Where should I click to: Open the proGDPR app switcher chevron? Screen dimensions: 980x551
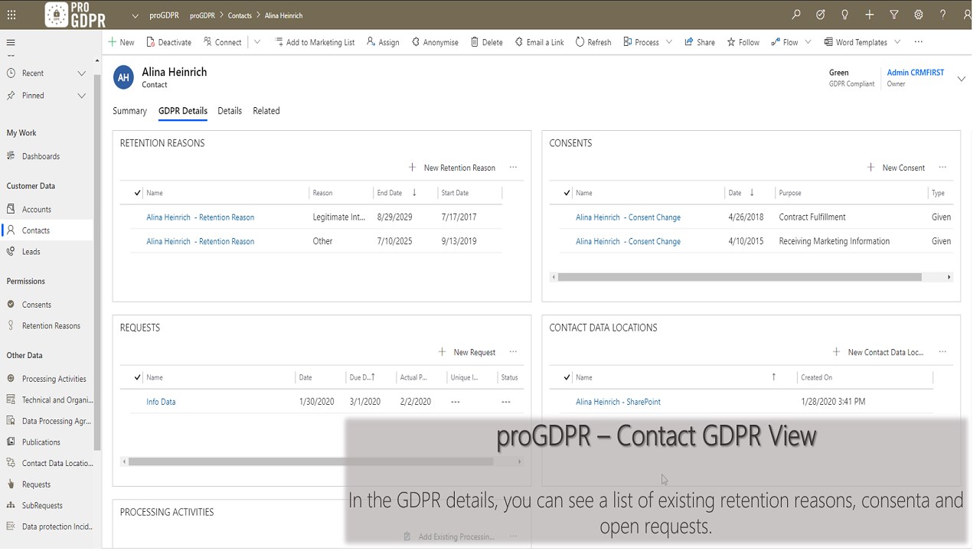point(136,15)
